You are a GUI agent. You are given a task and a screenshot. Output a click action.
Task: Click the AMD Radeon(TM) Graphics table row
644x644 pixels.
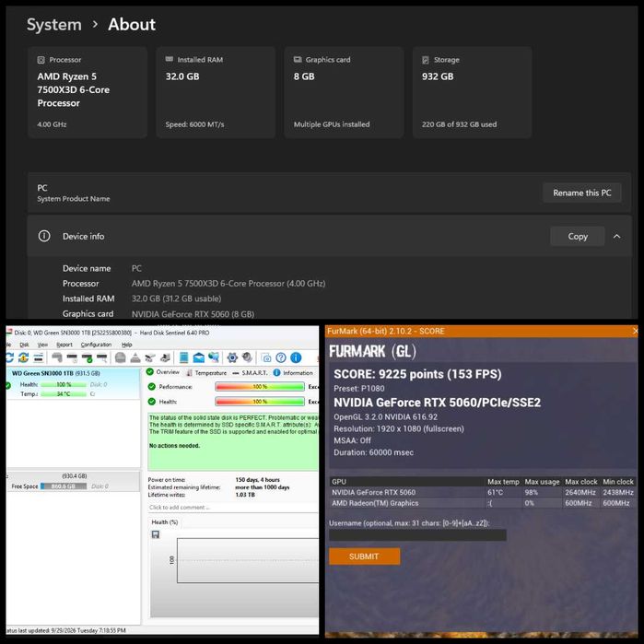(483, 503)
